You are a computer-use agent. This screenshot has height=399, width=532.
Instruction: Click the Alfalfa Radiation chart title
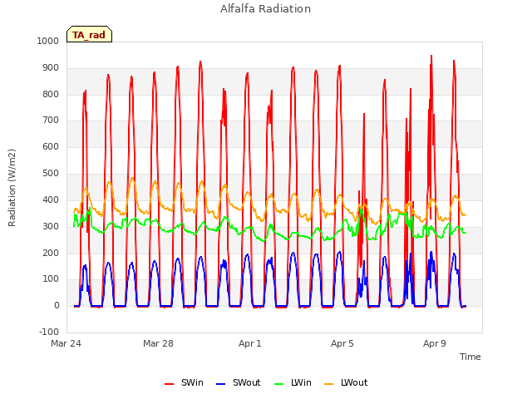tap(265, 9)
